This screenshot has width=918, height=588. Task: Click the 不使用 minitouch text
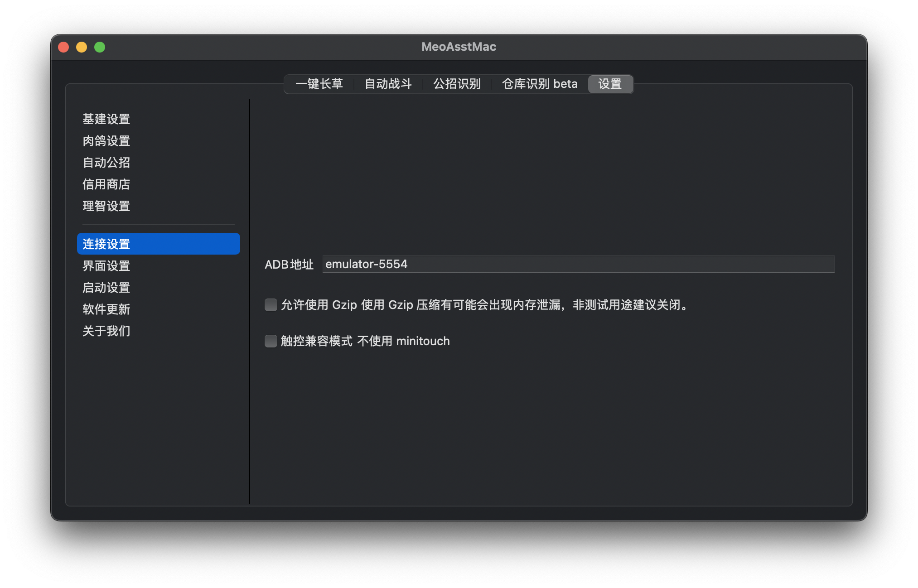point(403,341)
